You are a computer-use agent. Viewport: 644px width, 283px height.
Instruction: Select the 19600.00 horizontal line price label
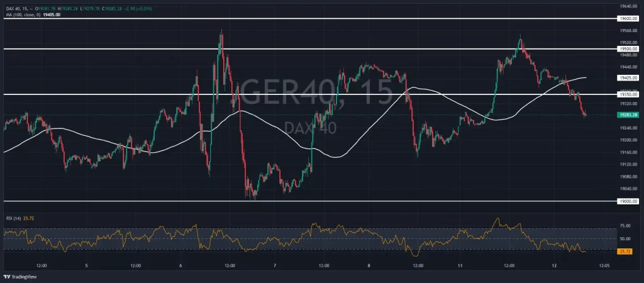[x=629, y=18]
